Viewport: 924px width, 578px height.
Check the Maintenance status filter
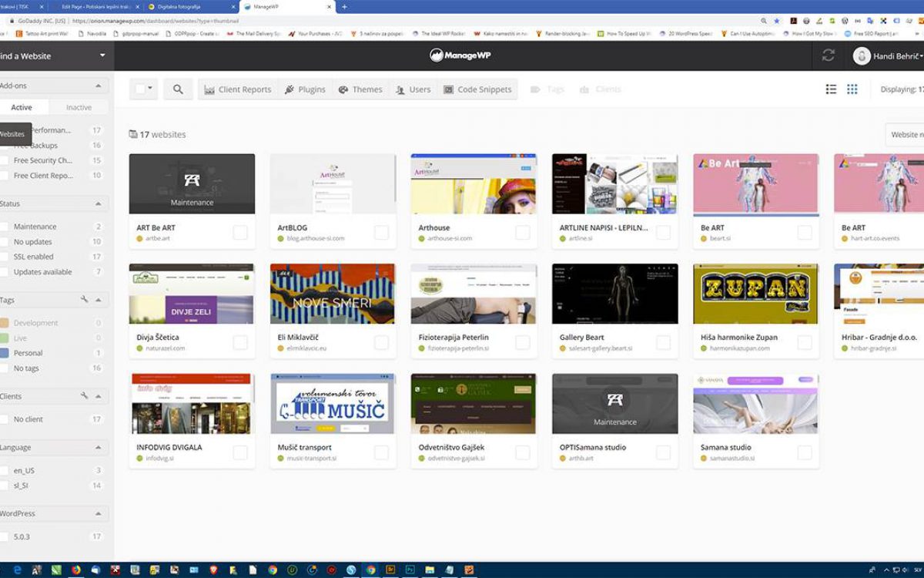pyautogui.click(x=5, y=227)
